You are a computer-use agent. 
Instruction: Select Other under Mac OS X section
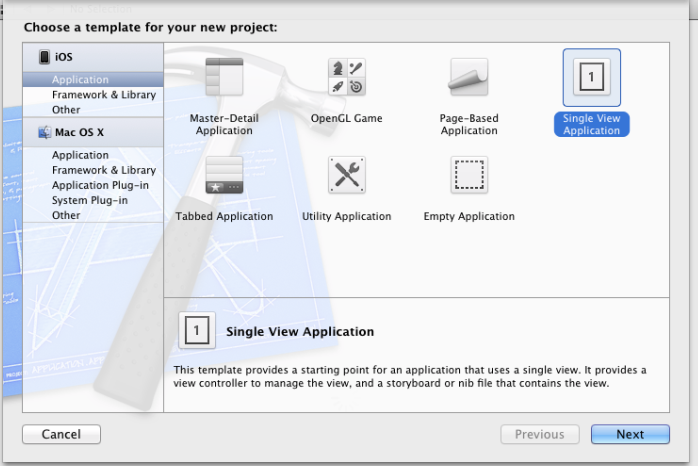pos(93,215)
